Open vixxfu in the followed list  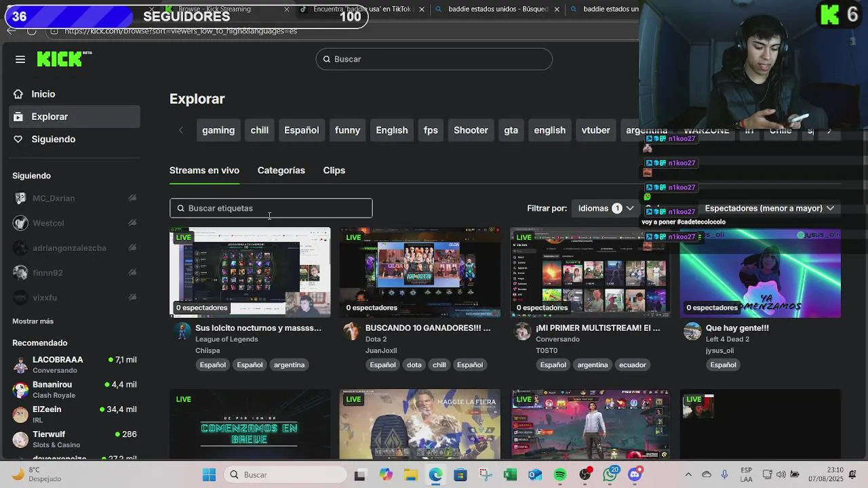(x=75, y=298)
